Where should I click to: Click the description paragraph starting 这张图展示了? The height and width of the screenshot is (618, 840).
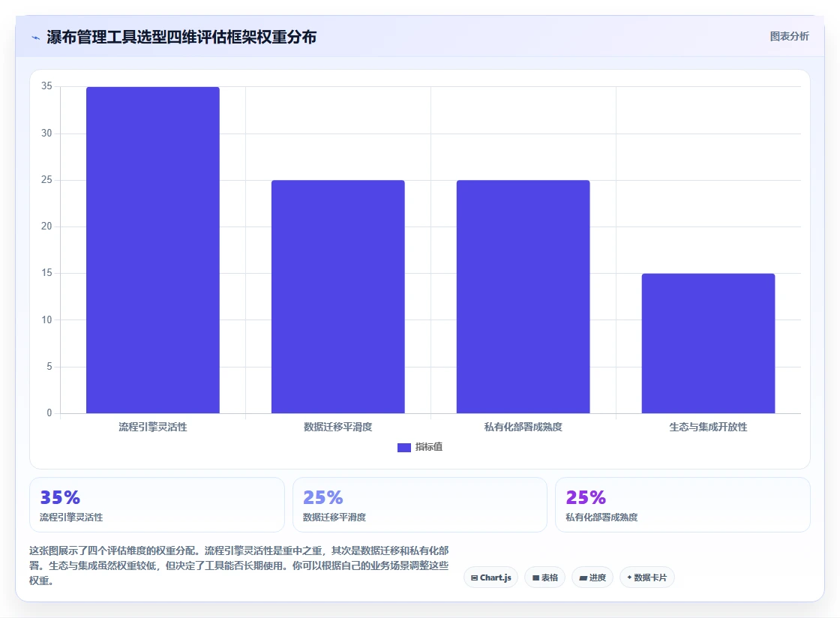pos(239,565)
